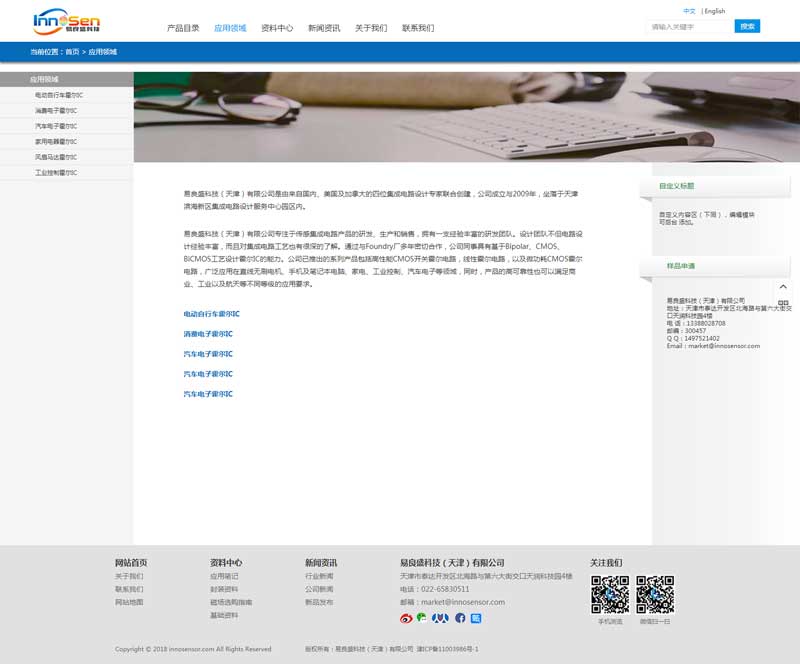Click the Sina Weibo icon in footer
This screenshot has width=800, height=664.
point(406,618)
